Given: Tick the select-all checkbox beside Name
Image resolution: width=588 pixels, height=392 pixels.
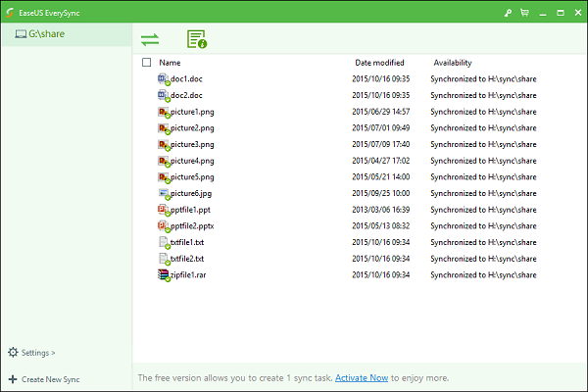Looking at the screenshot, I should coord(147,63).
